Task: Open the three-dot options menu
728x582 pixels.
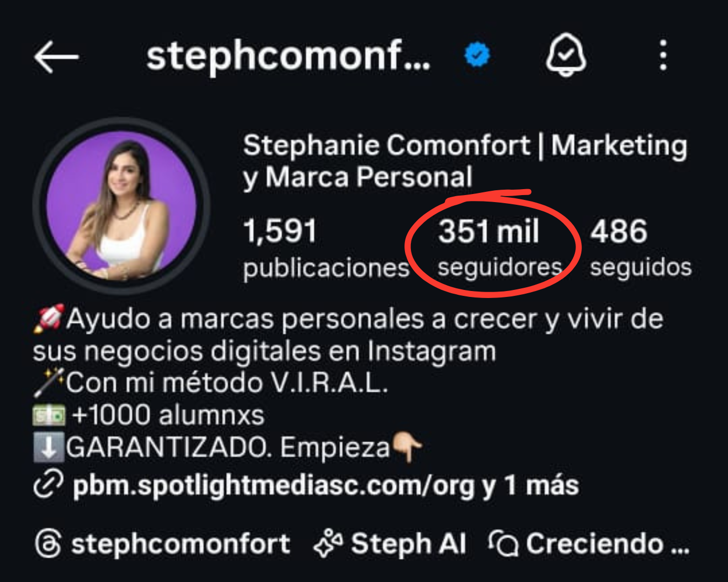Action: 663,55
